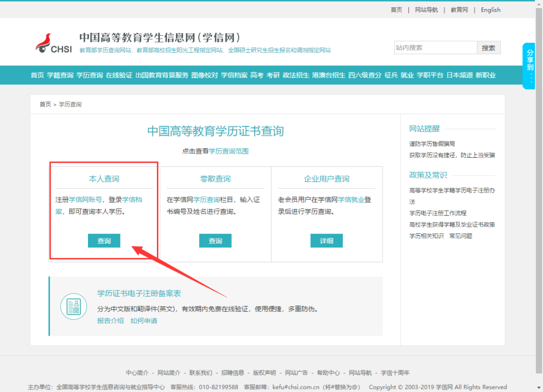Select 学历查询 in the navigation bar

pos(89,75)
